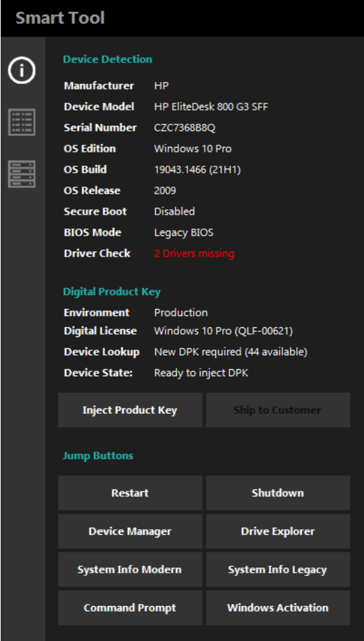Click 'New DPK required (44 available)' text
Screen dimensions: 364x641
click(231, 352)
